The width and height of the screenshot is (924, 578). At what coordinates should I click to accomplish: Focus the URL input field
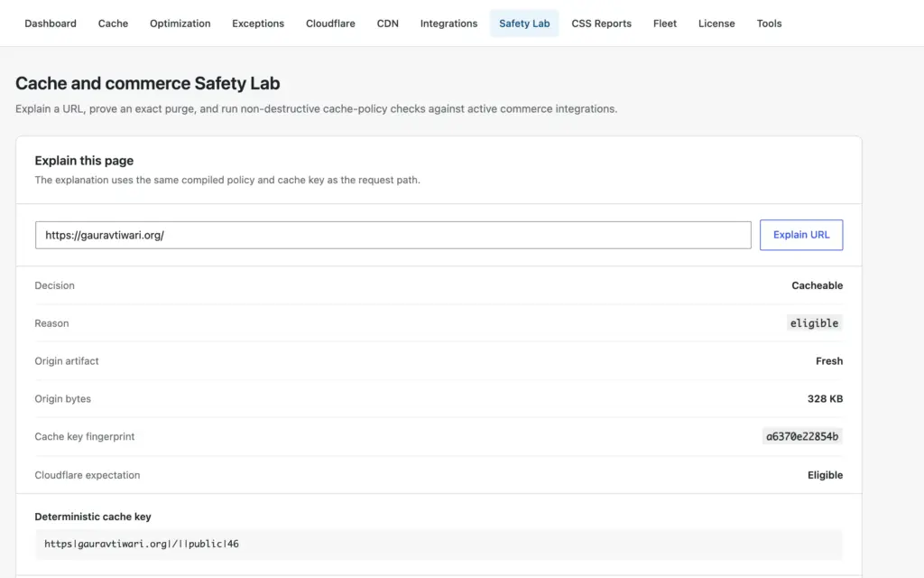393,236
